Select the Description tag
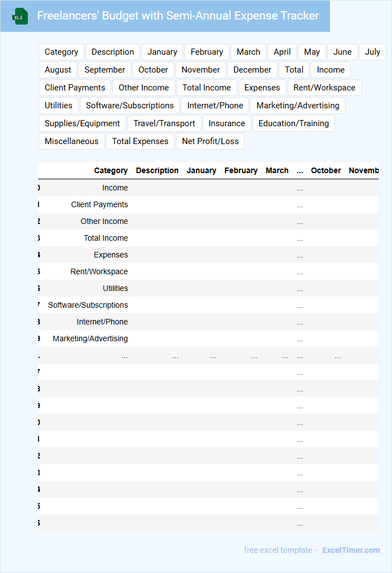 (113, 52)
